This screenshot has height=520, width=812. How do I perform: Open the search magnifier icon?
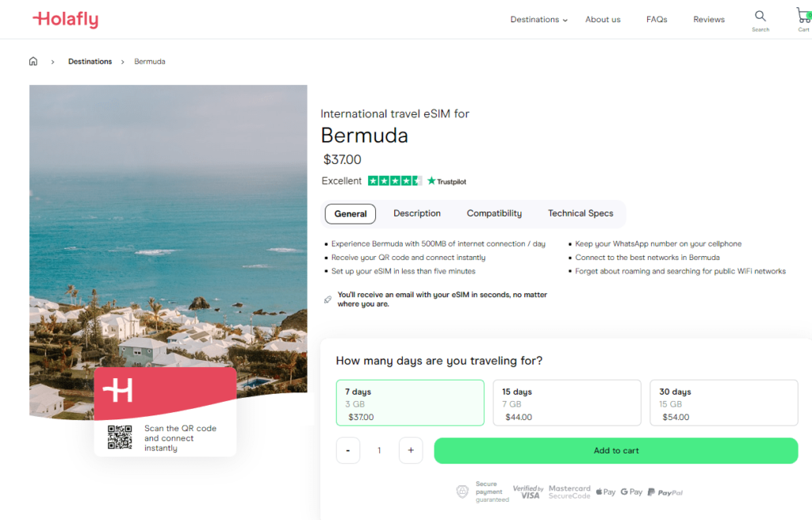tap(760, 16)
